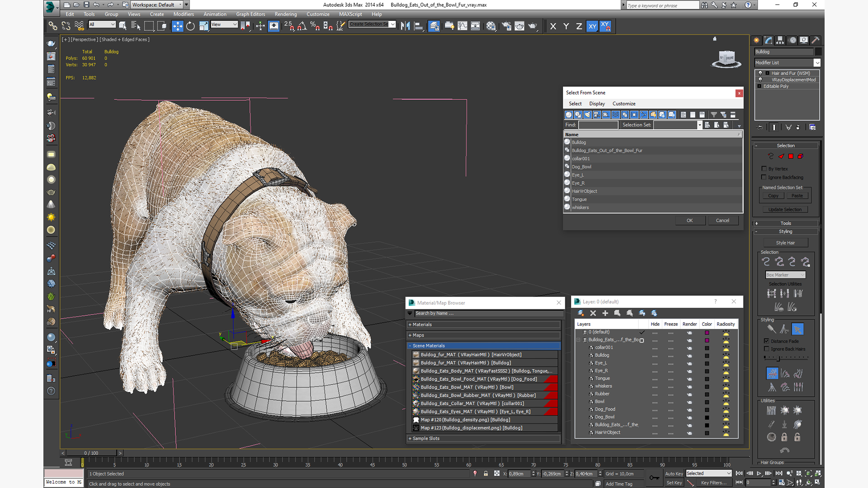This screenshot has width=868, height=488.
Task: Toggle VRayDisplacementMod lightbulb visibility
Action: coord(760,80)
